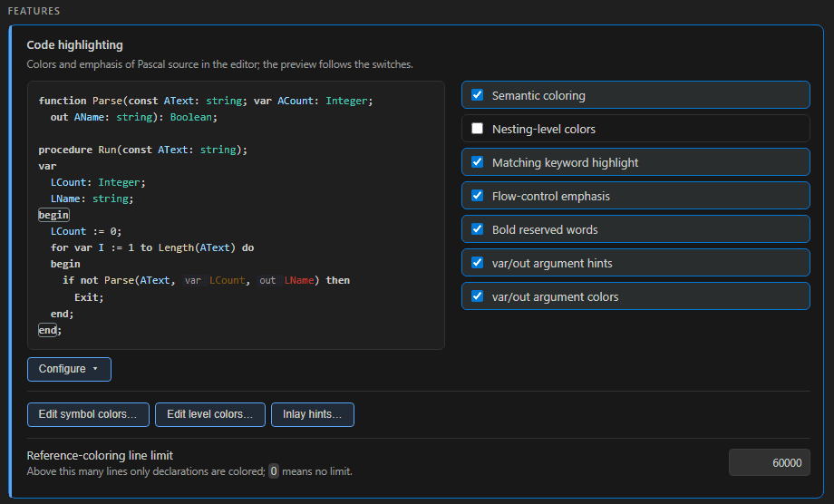
Task: Click 'Length(AText)' in the for loop
Action: (197, 247)
